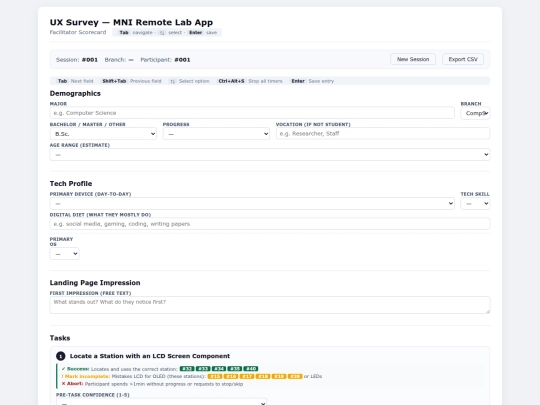Viewport: 540px width, 405px height.
Task: Open the Branch dropdown
Action: [x=475, y=113]
